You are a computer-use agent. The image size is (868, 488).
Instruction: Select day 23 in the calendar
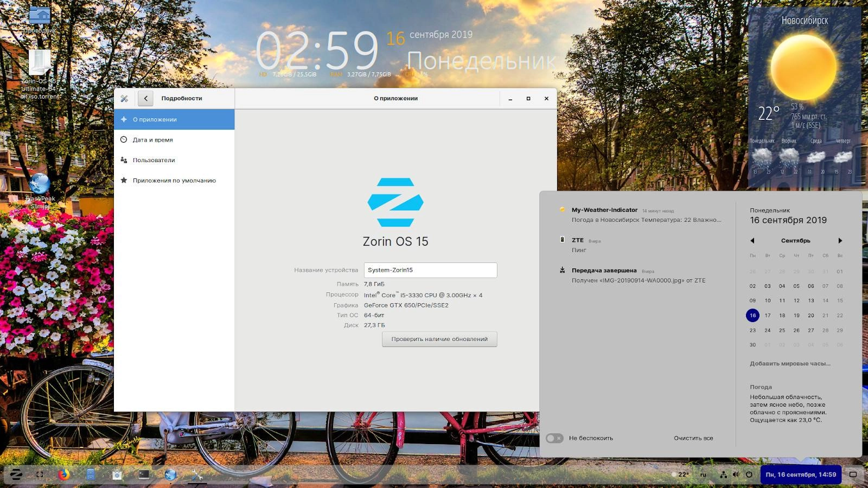(x=752, y=330)
